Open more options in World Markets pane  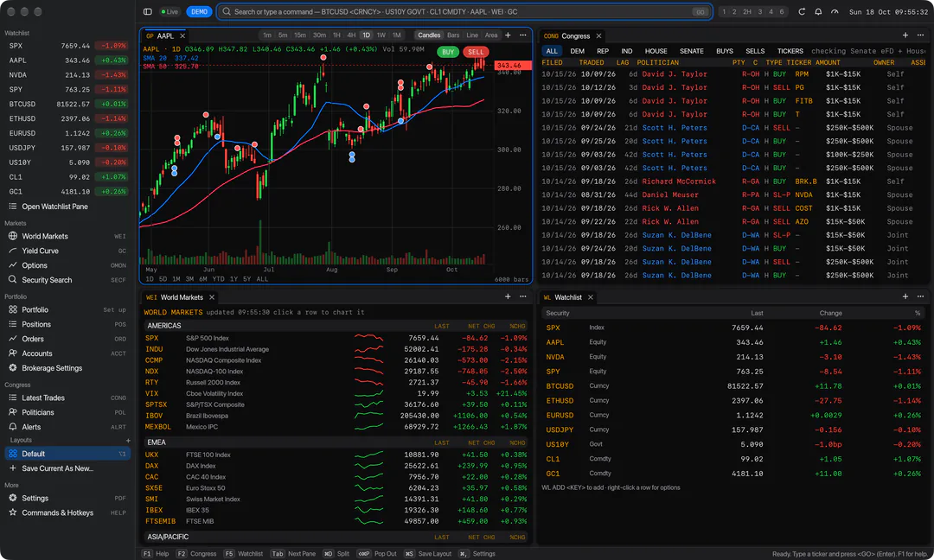coord(523,296)
